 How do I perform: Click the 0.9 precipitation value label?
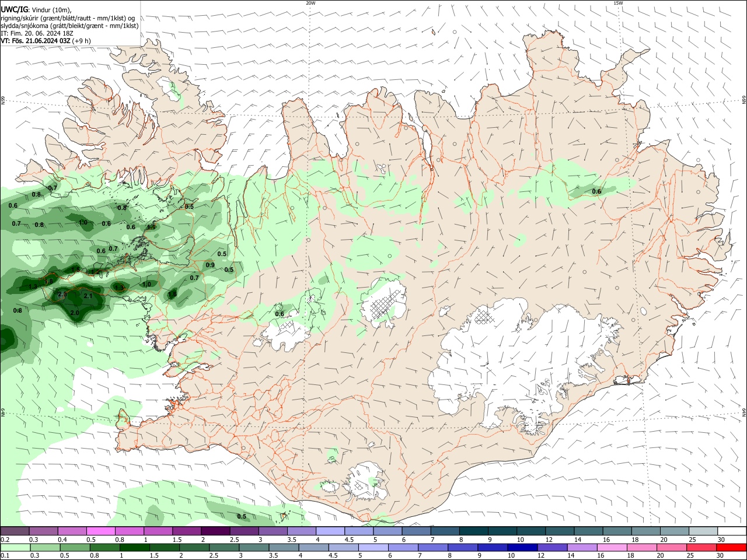(x=210, y=265)
